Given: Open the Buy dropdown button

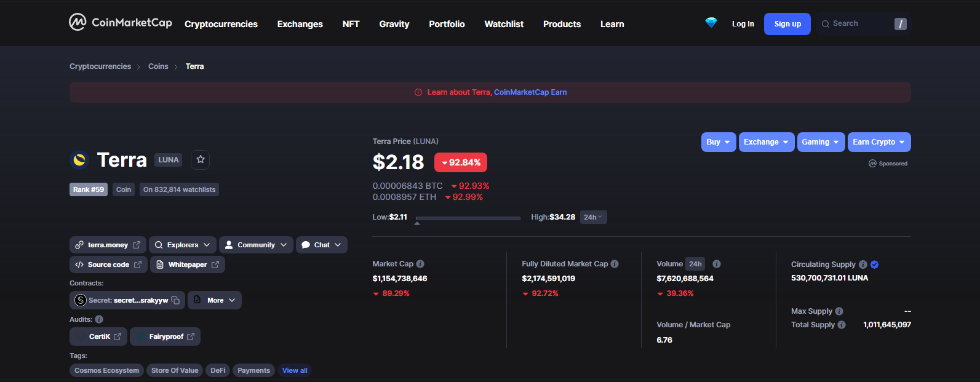Looking at the screenshot, I should (x=718, y=142).
